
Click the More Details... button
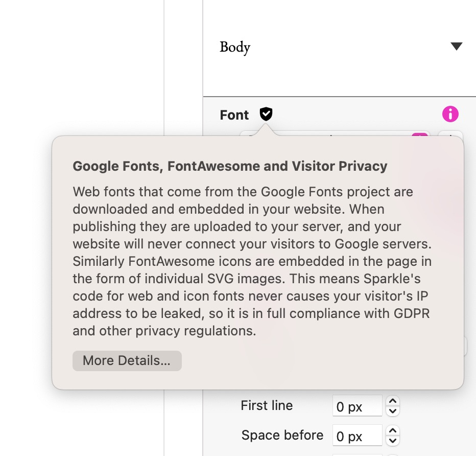127,360
